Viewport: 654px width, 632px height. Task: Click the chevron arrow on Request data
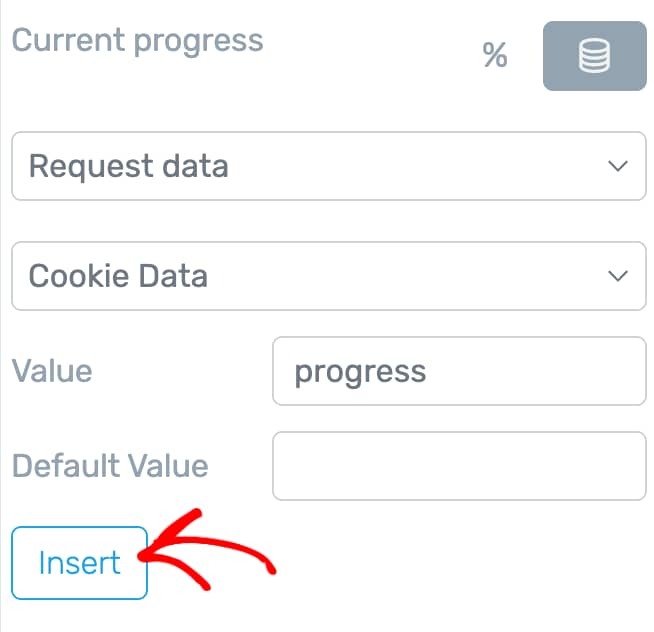point(618,166)
